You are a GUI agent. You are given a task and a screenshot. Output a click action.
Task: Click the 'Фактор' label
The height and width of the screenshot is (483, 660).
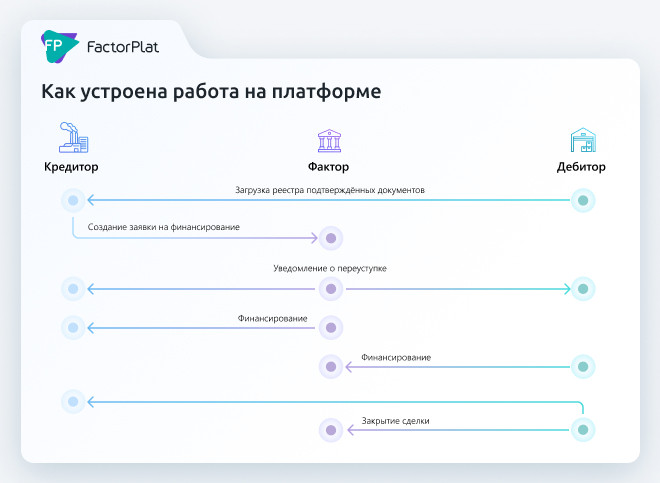coord(328,167)
